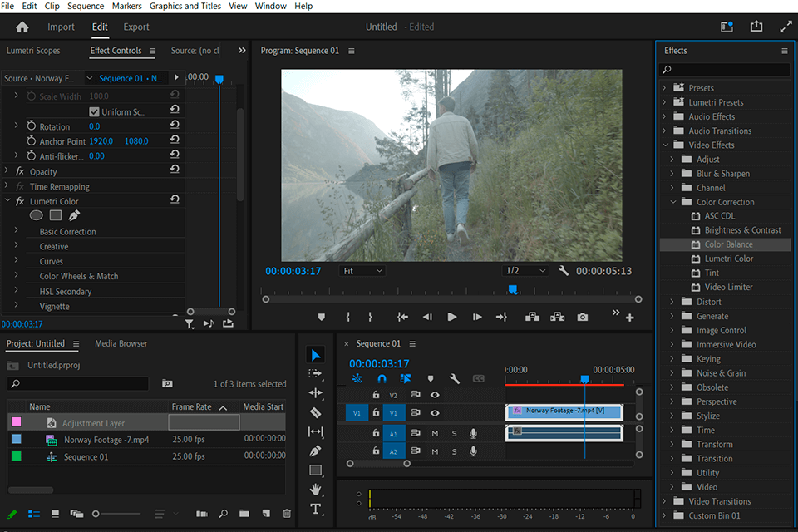798x532 pixels.
Task: Step forward one frame
Action: click(x=477, y=318)
